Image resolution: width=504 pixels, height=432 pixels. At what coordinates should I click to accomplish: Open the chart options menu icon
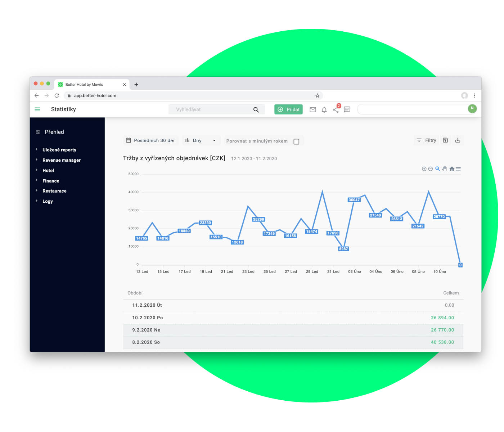[458, 169]
